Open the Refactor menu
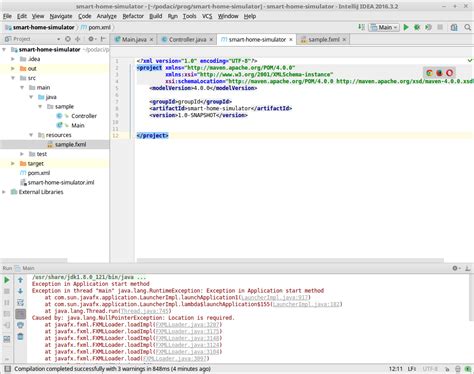The image size is (474, 374). (133, 16)
